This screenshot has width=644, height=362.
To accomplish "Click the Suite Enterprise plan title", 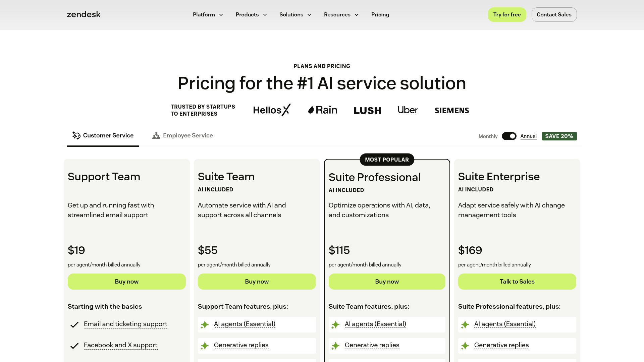I will 499,177.
